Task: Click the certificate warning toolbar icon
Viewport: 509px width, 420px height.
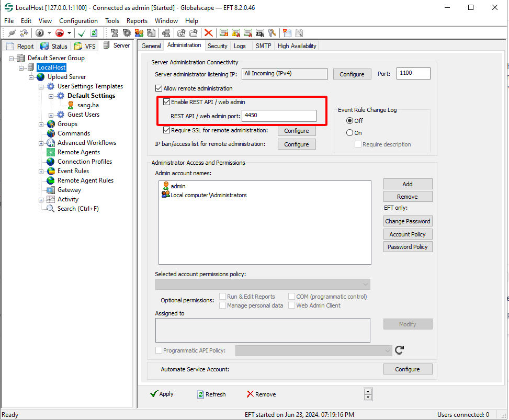Action: click(236, 33)
